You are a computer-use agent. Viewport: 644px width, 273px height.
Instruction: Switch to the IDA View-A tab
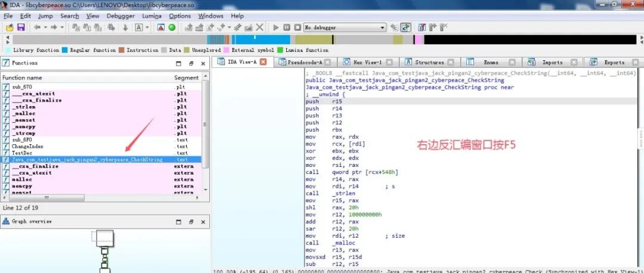tap(242, 62)
